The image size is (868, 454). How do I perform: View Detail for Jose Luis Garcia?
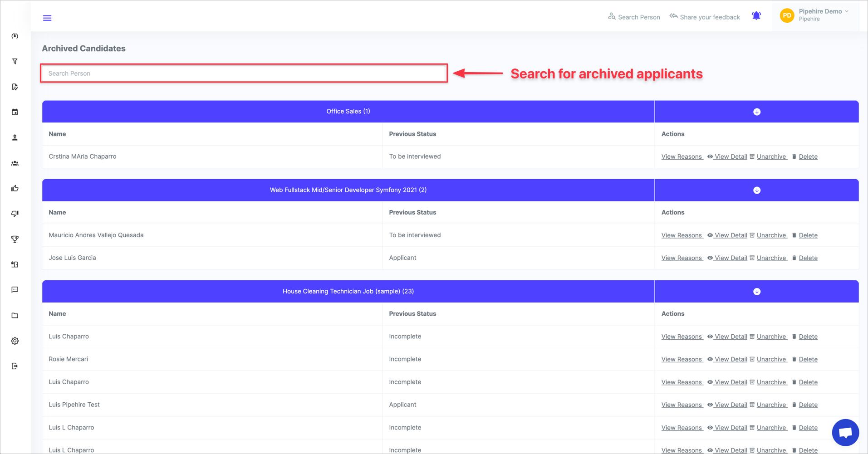(x=727, y=258)
